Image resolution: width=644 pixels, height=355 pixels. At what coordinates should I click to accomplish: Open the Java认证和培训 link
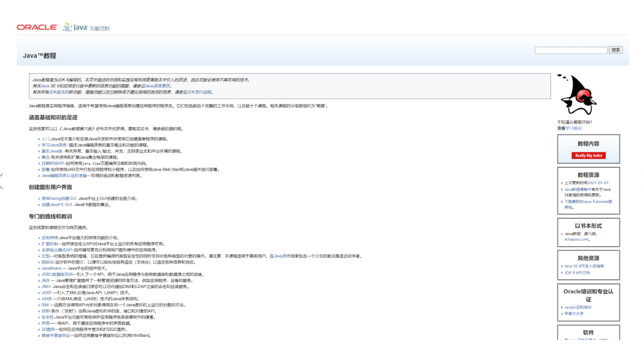tap(578, 307)
